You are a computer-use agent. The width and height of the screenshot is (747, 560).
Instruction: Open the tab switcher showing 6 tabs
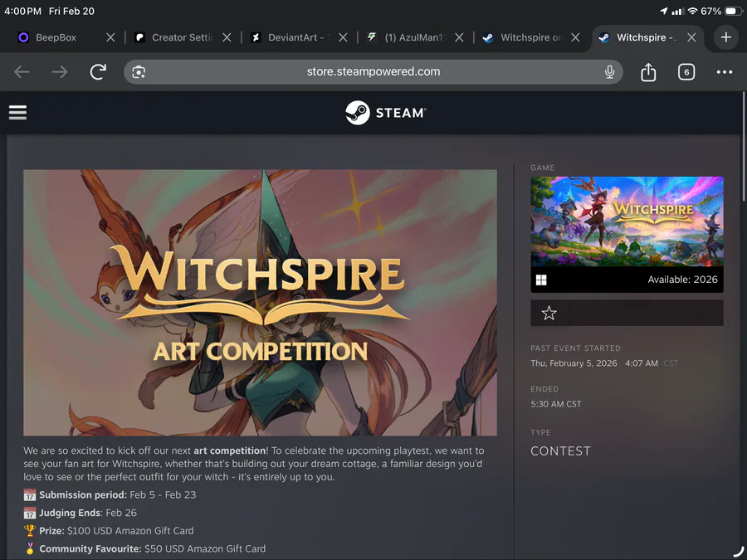click(x=686, y=72)
